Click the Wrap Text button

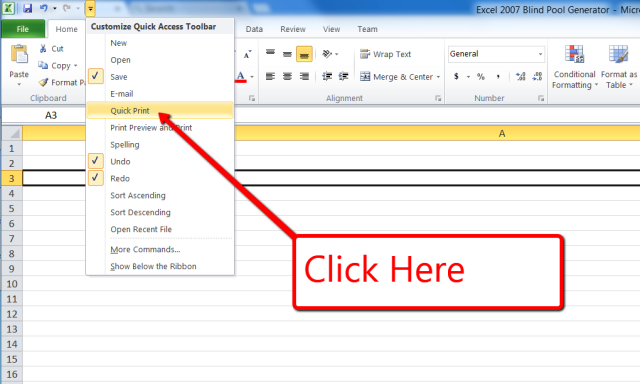click(385, 54)
